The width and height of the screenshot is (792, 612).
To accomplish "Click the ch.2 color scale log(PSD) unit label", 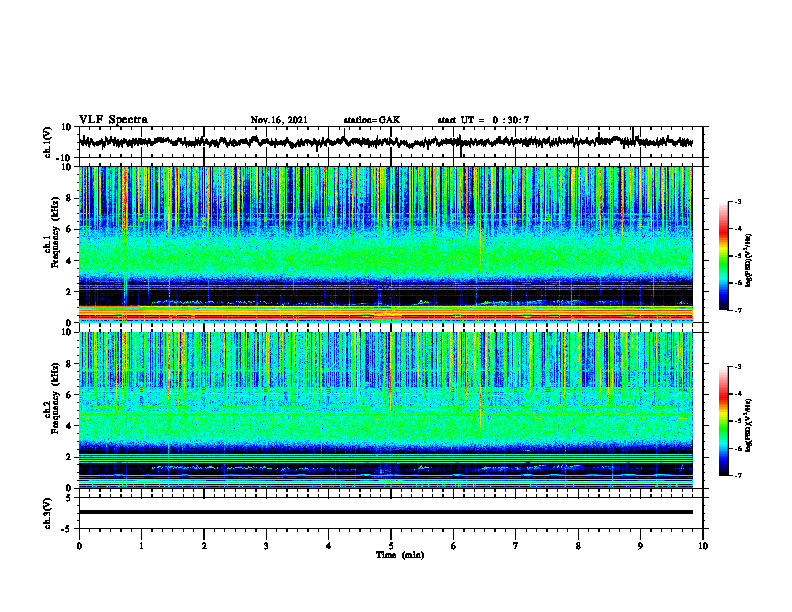I will pyautogui.click(x=749, y=426).
